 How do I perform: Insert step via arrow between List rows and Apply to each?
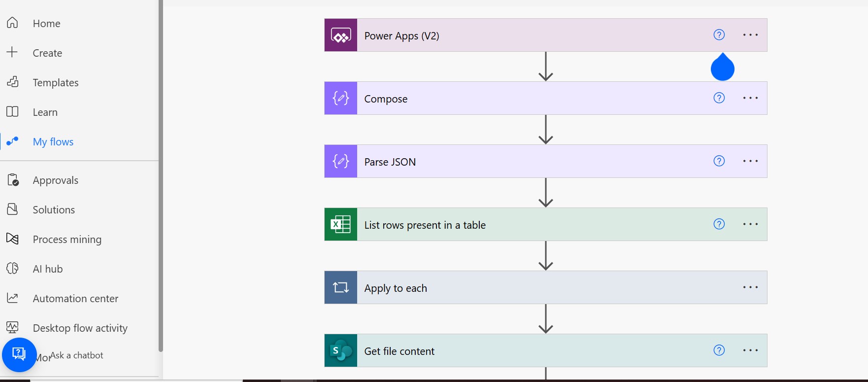(x=546, y=256)
